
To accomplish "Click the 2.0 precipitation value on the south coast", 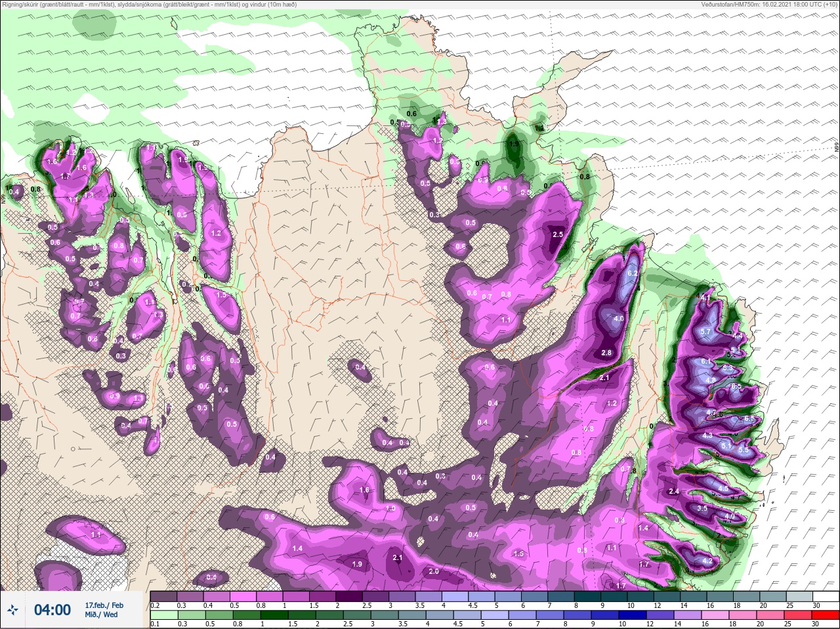I will [x=434, y=571].
